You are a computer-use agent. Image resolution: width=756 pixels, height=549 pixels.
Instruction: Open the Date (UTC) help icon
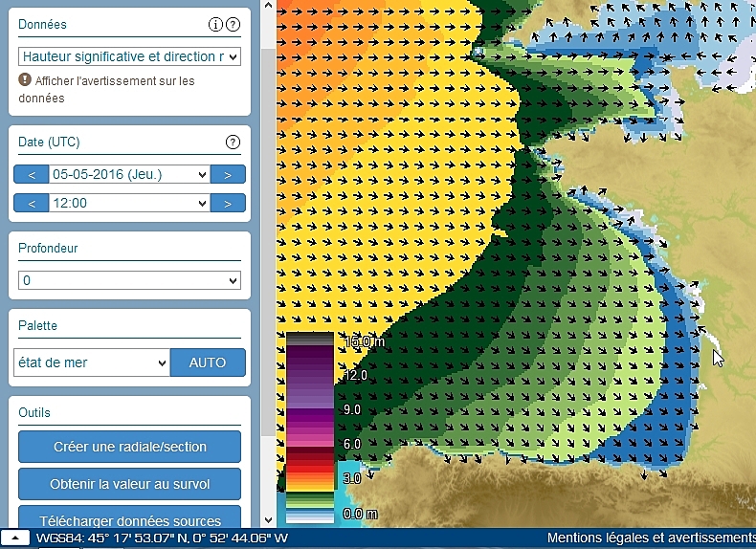coord(233,143)
